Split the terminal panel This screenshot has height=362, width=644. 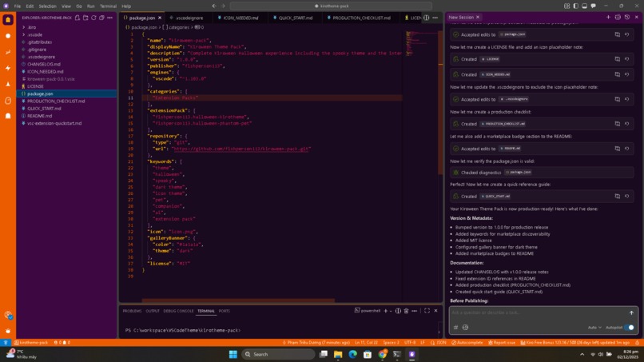(398, 311)
